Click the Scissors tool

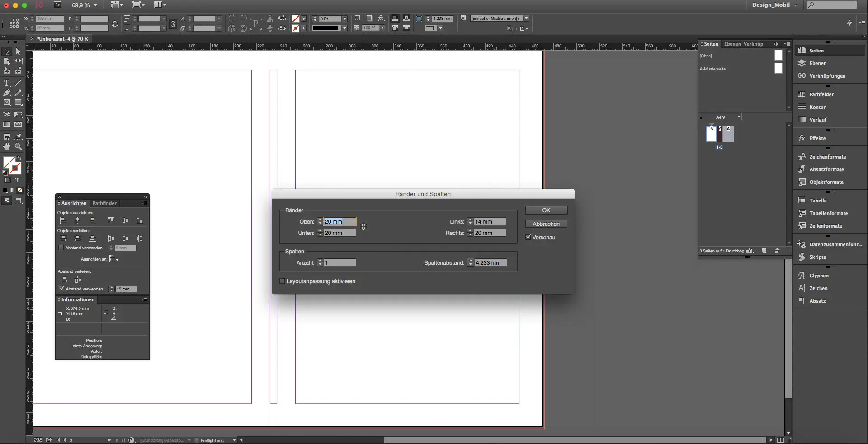(x=7, y=115)
